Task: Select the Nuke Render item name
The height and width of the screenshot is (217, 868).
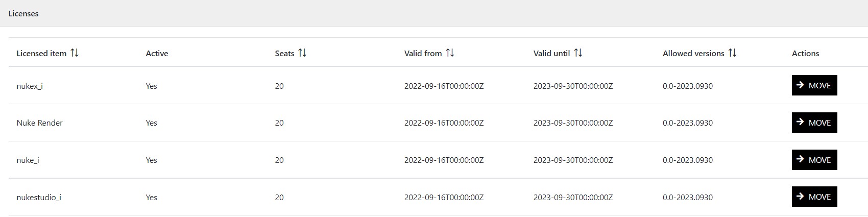Action: (x=39, y=123)
